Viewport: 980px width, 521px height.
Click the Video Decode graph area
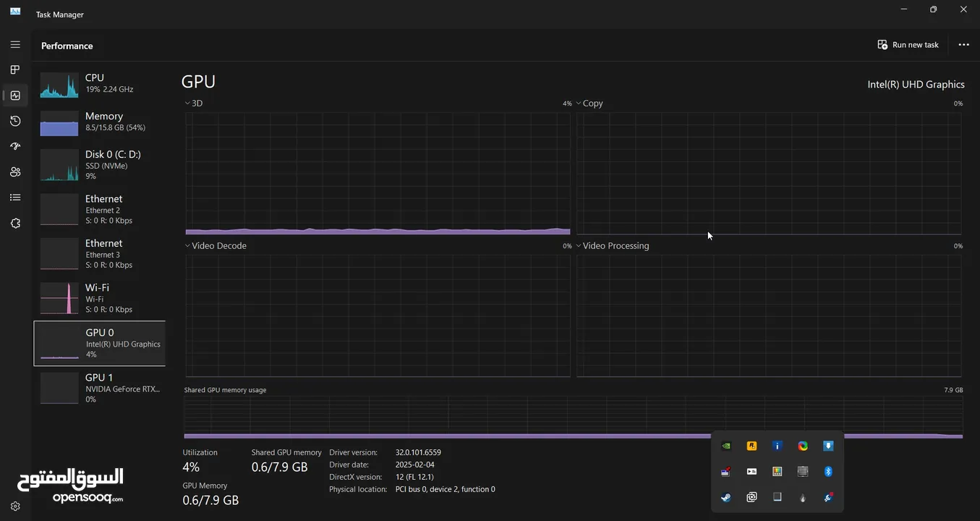coord(378,315)
